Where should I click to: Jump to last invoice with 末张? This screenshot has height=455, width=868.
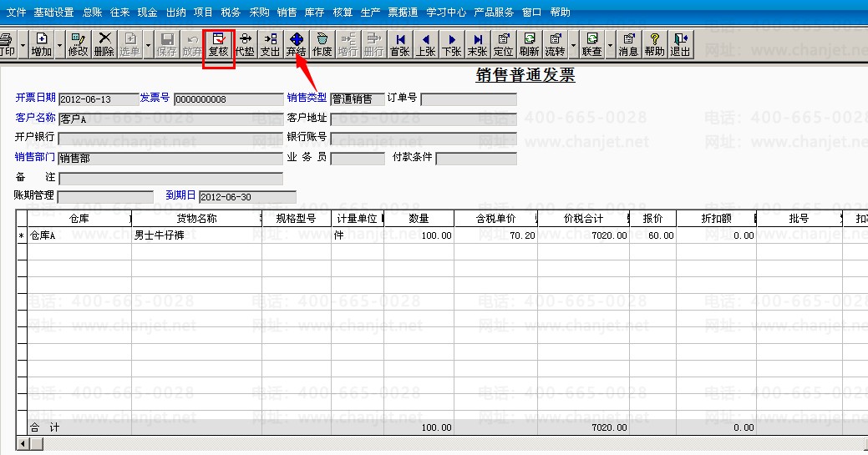[477, 44]
